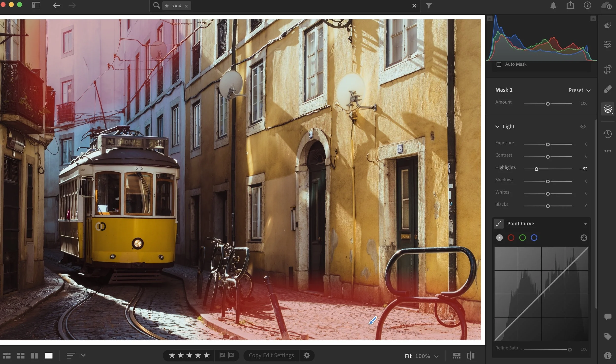The image size is (616, 364).
Task: Open version history with the clock icon
Action: tap(608, 134)
